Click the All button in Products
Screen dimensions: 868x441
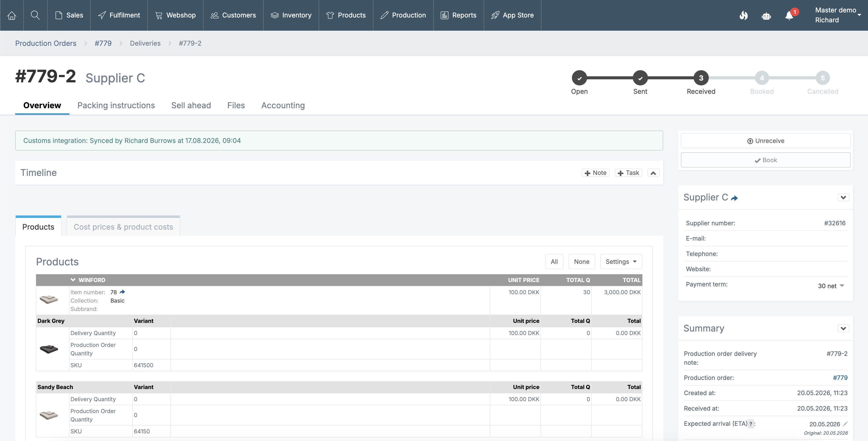(554, 262)
